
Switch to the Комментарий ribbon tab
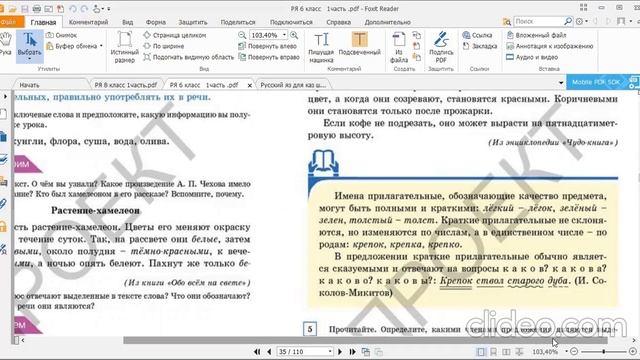pyautogui.click(x=89, y=22)
